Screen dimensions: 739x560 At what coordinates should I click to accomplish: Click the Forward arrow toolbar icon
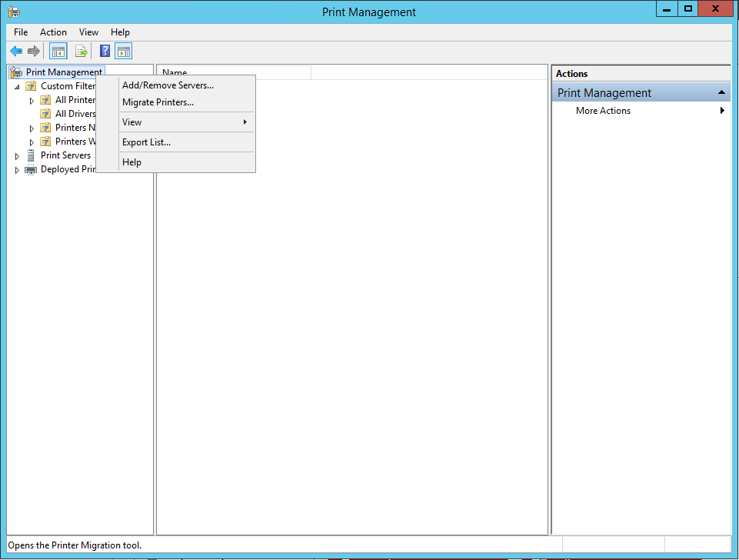pos(34,51)
